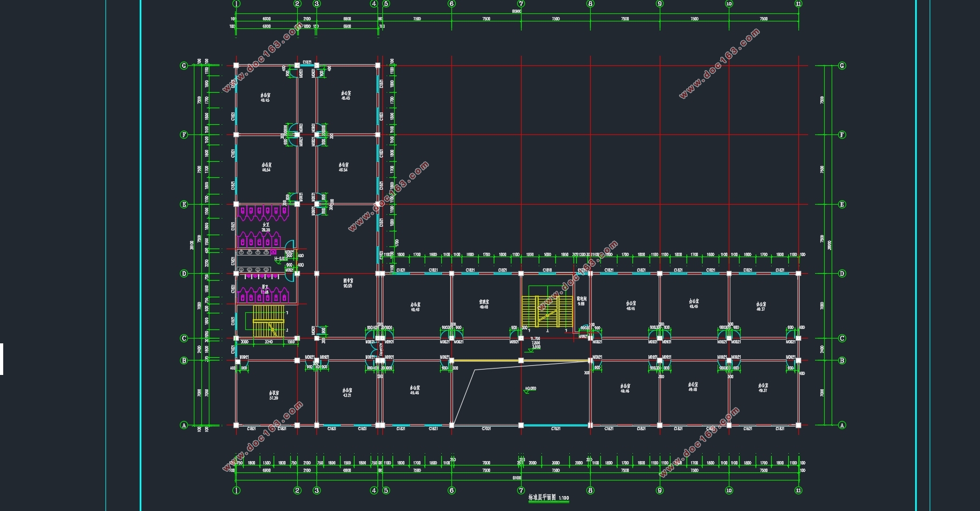Select axis bubble A on the right side
The width and height of the screenshot is (980, 511).
(842, 425)
